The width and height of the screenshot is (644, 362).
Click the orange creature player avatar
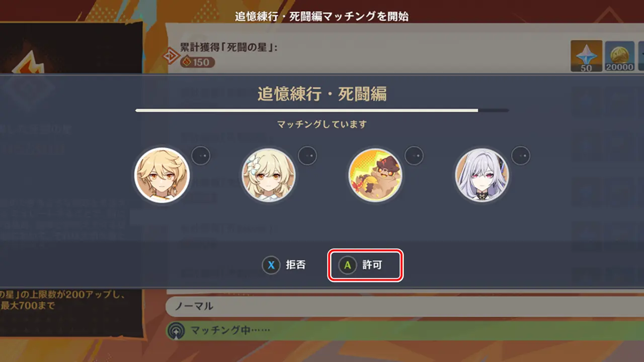tap(375, 174)
